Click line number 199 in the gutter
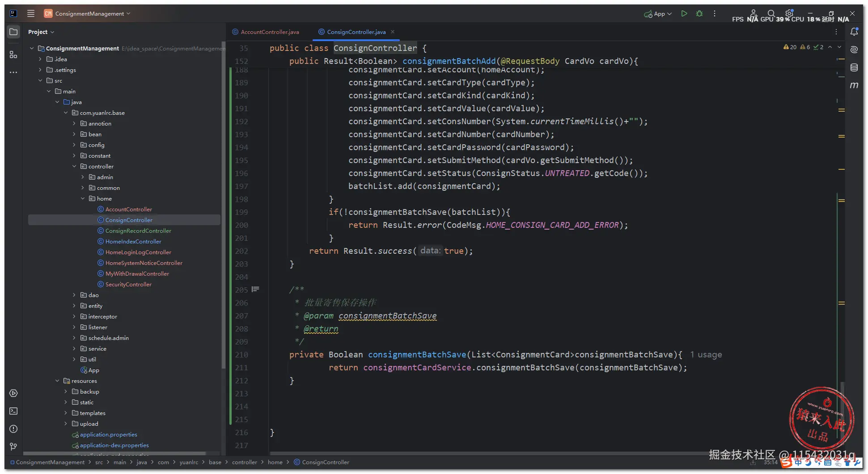 [x=241, y=212]
